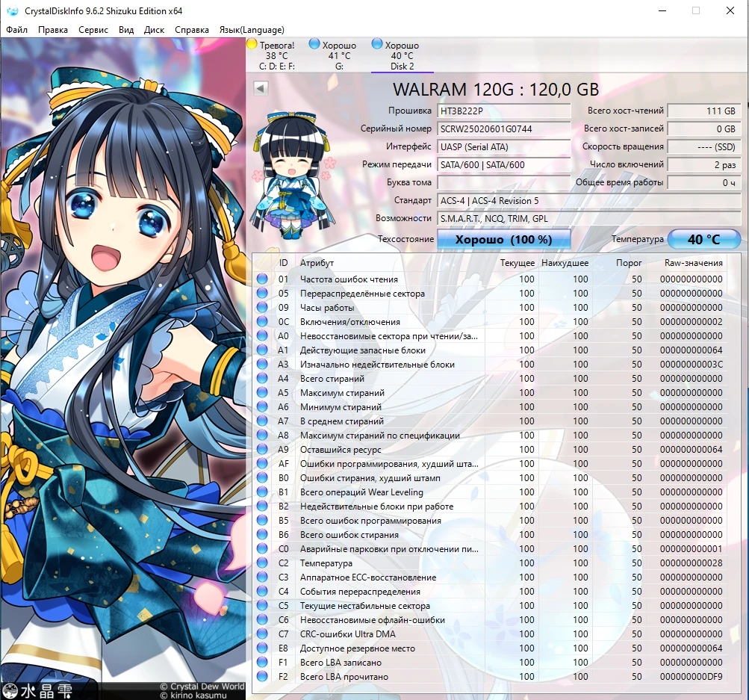Click the empty Буква тома field
This screenshot has height=700, width=749.
pyautogui.click(x=503, y=182)
